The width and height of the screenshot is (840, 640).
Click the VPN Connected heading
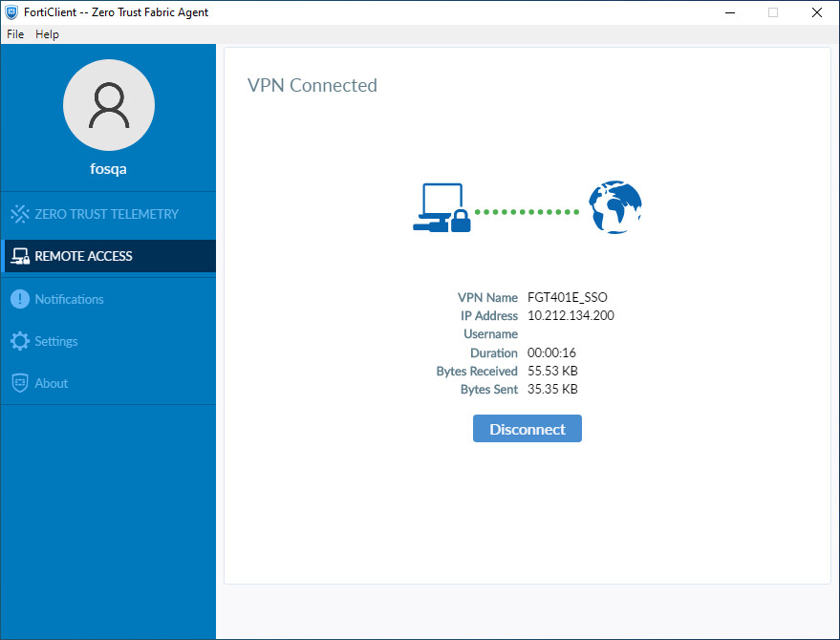312,85
